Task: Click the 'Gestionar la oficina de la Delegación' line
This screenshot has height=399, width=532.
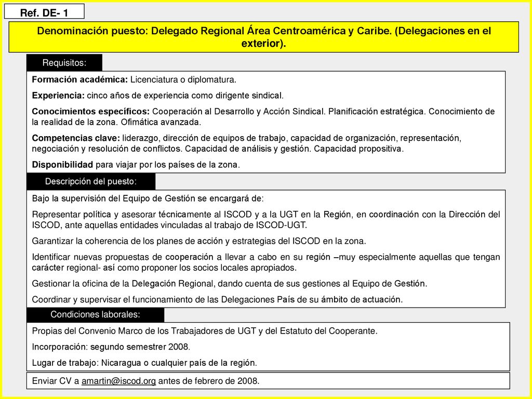Action: click(x=230, y=283)
